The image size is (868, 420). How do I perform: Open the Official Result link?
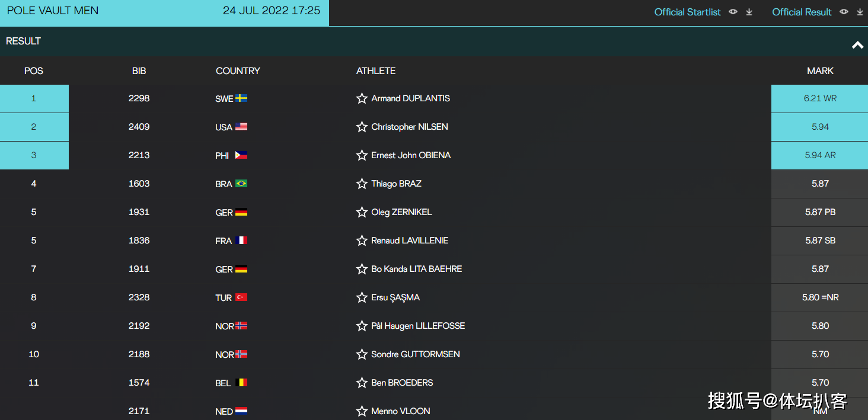coord(802,12)
